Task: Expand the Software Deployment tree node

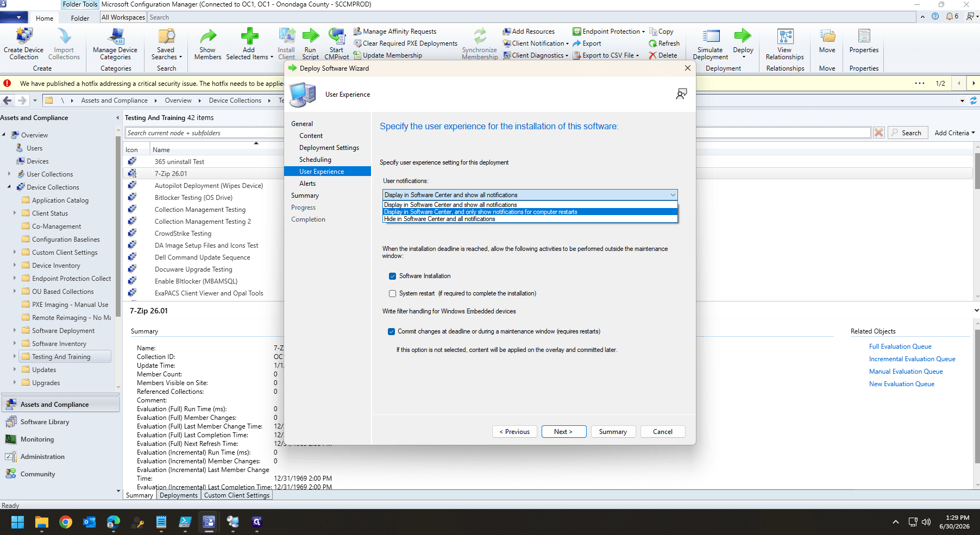Action: click(x=15, y=331)
